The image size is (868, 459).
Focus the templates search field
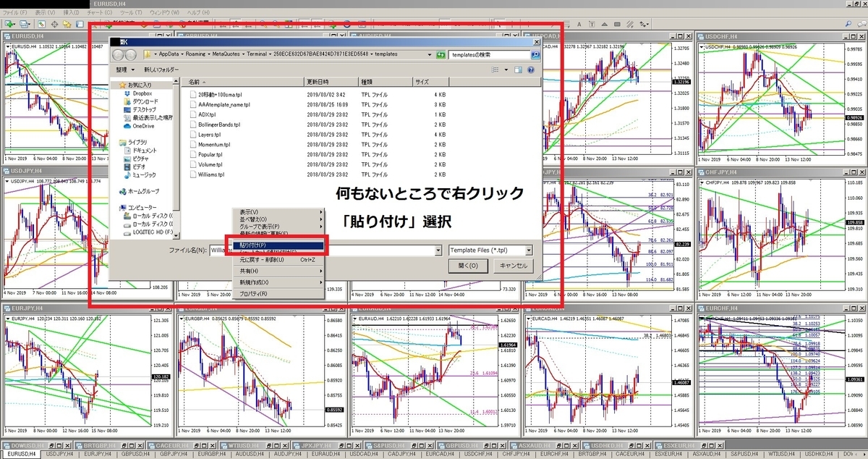tap(489, 54)
